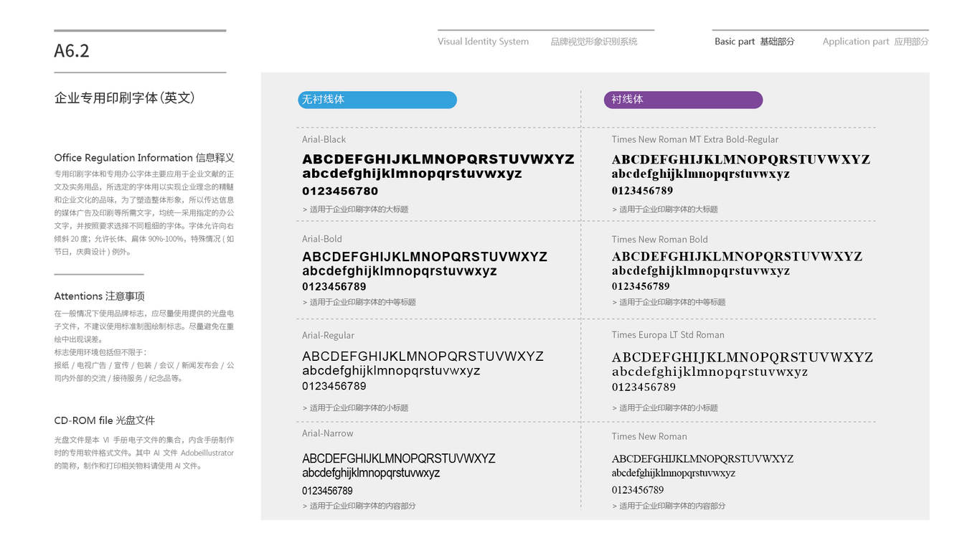Click the 小标题 usage note under Arial-Regular
Screen dimensions: 980x551
(x=356, y=408)
